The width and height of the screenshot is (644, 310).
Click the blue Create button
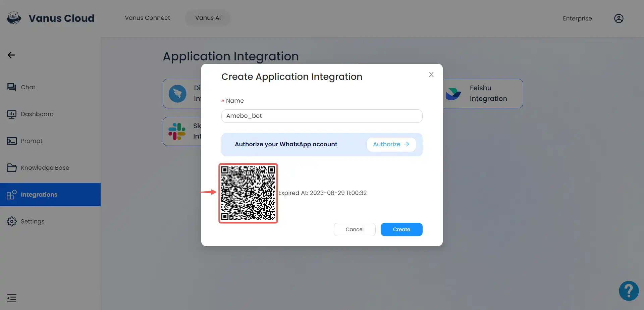[401, 229]
